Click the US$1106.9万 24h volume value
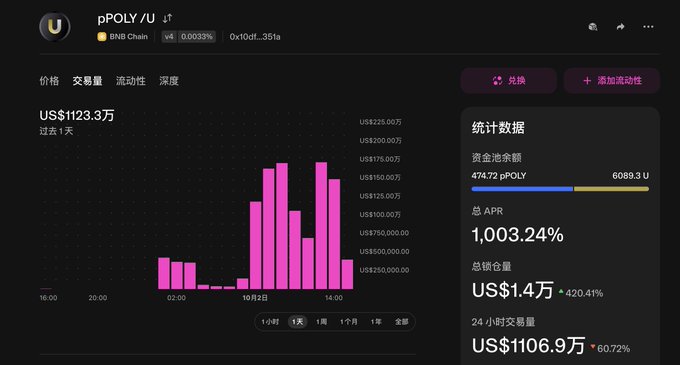The image size is (680, 365). 528,345
